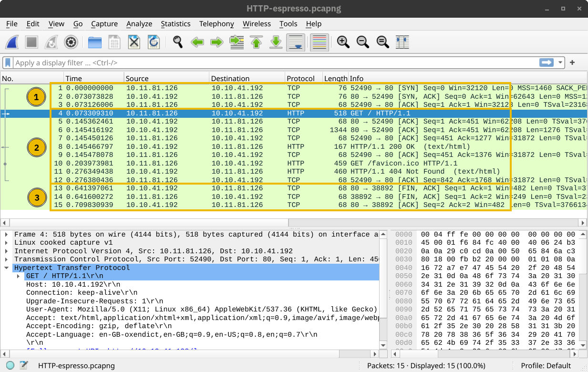
Task: Collapse the Hypertext Transfer Protocol section
Action: [6, 268]
